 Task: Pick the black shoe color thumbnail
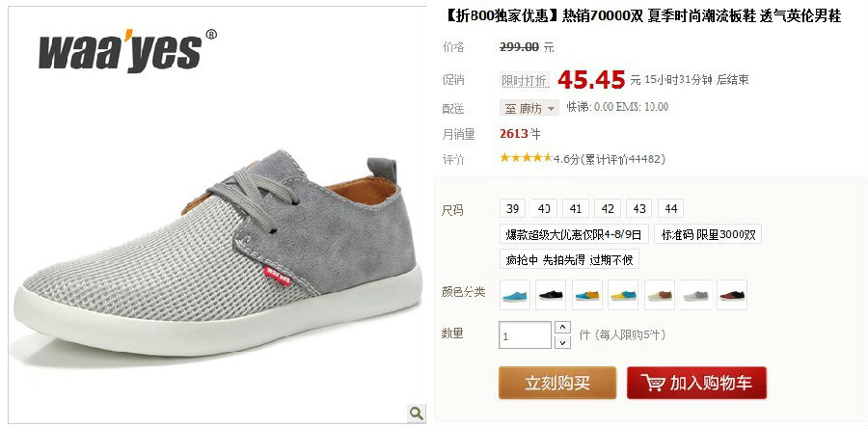coord(551,295)
